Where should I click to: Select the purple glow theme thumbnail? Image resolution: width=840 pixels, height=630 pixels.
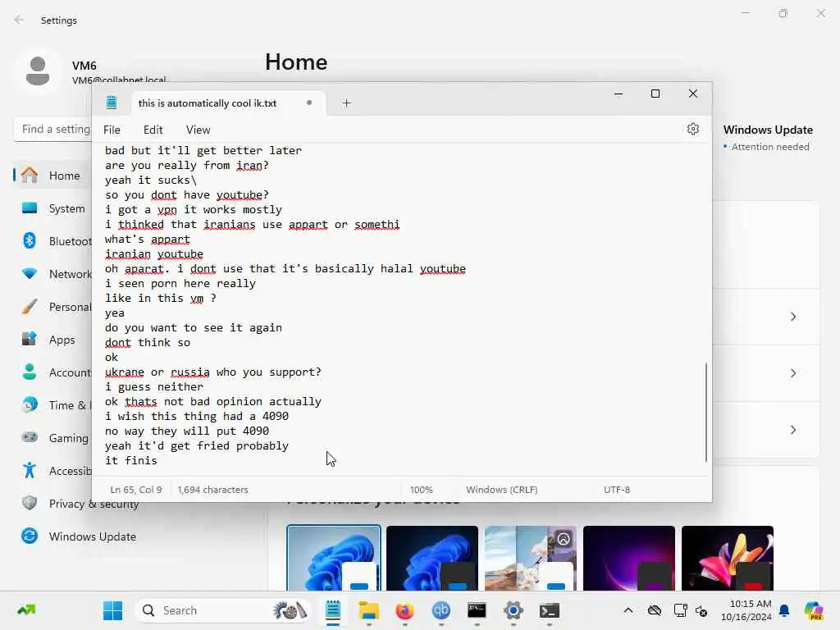coord(629,558)
